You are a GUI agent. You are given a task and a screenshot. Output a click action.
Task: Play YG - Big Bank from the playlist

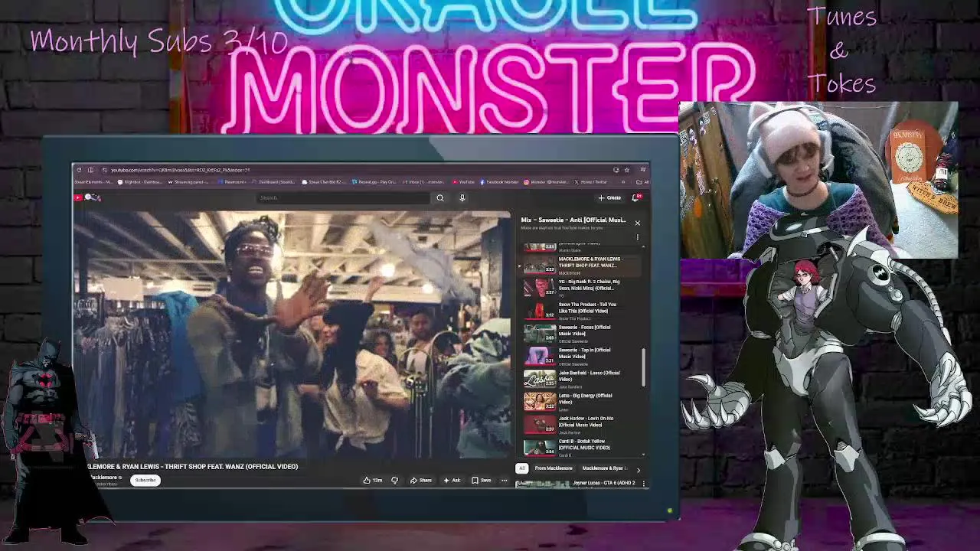coord(582,288)
